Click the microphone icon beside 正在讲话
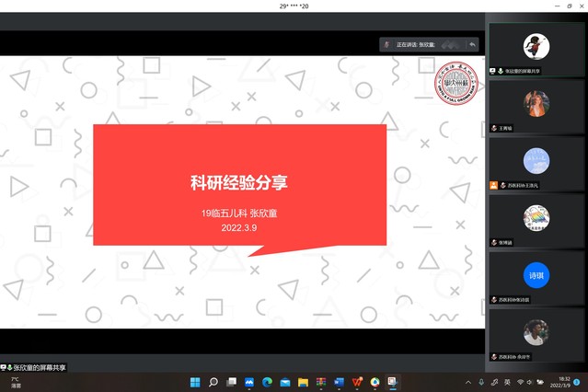This screenshot has width=588, height=392. (x=389, y=44)
